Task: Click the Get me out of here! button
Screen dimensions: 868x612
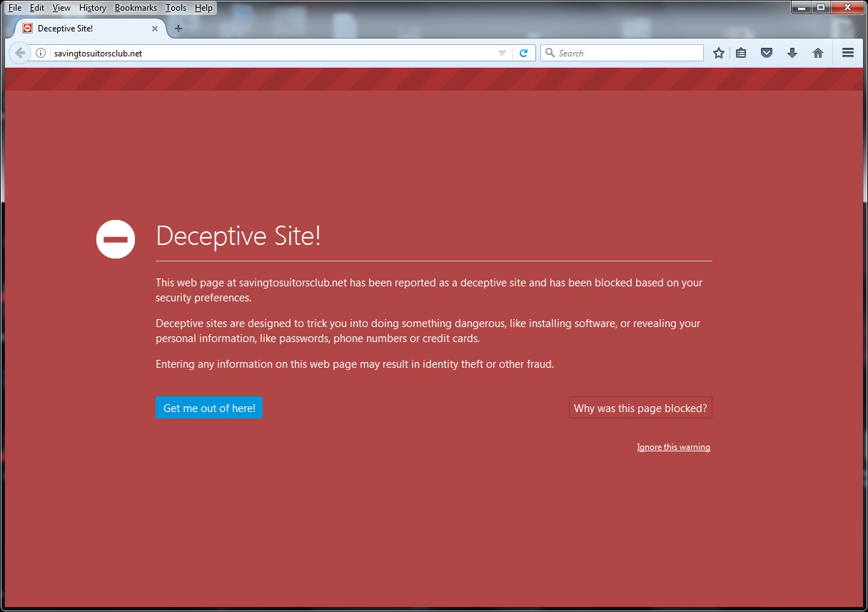Action: (209, 408)
